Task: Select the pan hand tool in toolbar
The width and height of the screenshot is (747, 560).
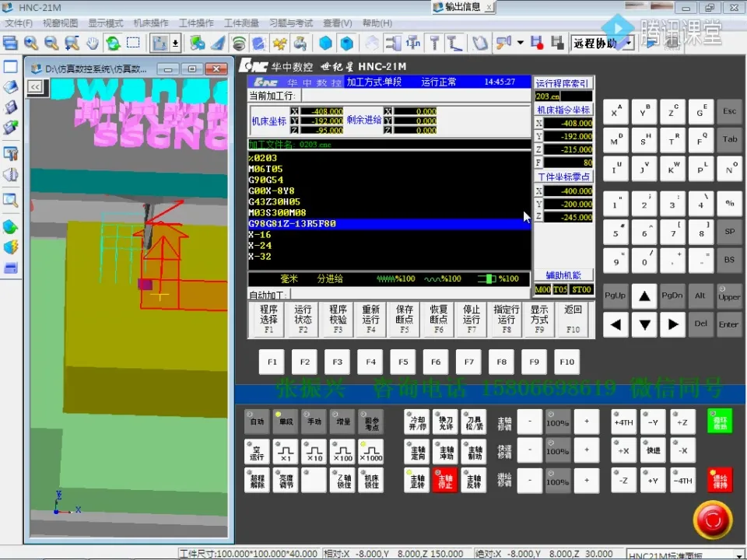Action: pyautogui.click(x=93, y=43)
